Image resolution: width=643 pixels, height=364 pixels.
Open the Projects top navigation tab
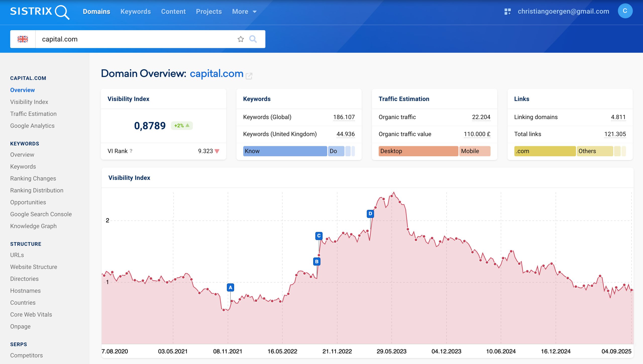208,12
